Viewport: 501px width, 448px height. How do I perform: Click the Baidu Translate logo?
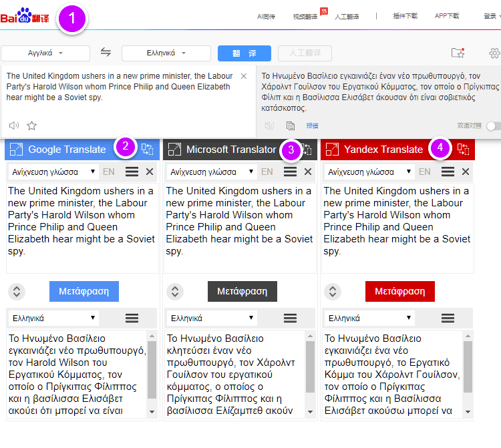25,15
